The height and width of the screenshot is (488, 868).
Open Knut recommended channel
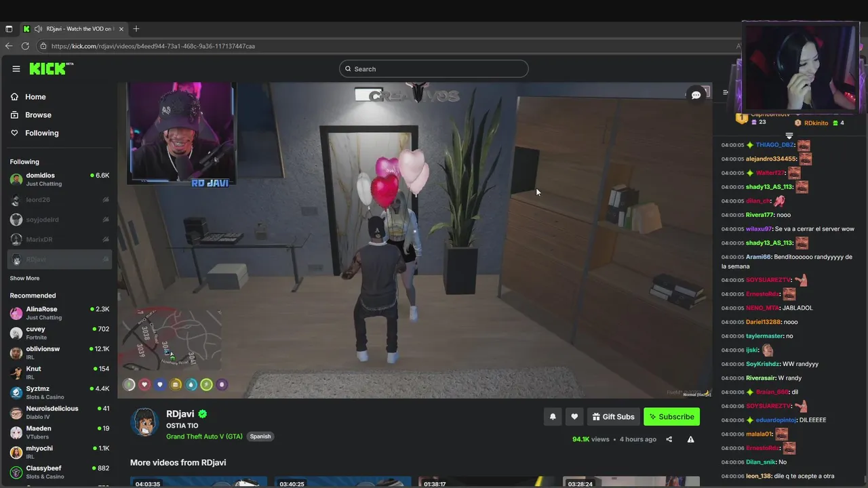pos(60,373)
